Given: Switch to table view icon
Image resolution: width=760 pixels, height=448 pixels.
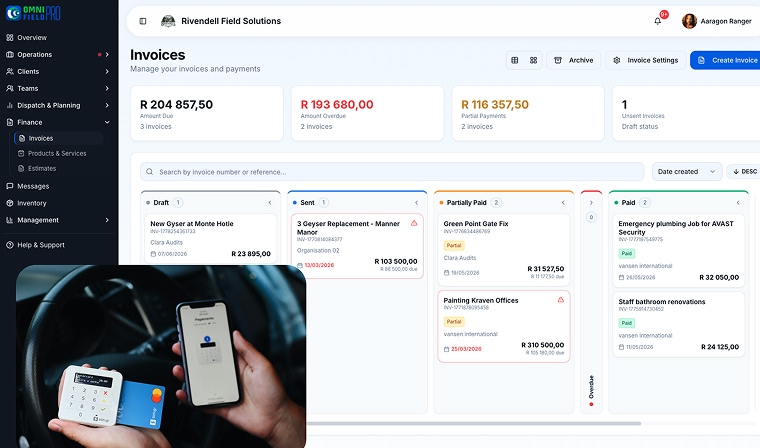Looking at the screenshot, I should click(515, 60).
